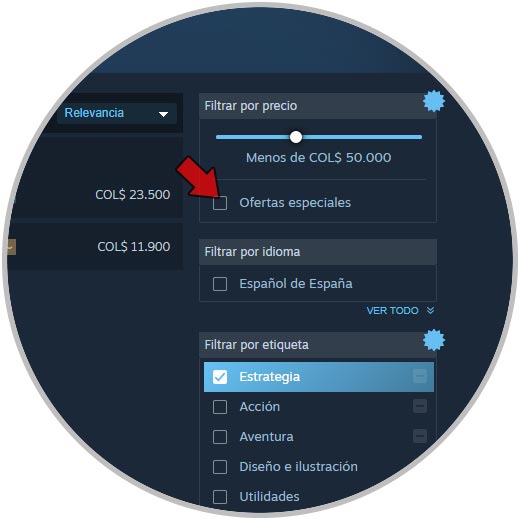This screenshot has height=520, width=520.
Task: Collapse the Filtrar por idioma section header
Action: click(317, 252)
